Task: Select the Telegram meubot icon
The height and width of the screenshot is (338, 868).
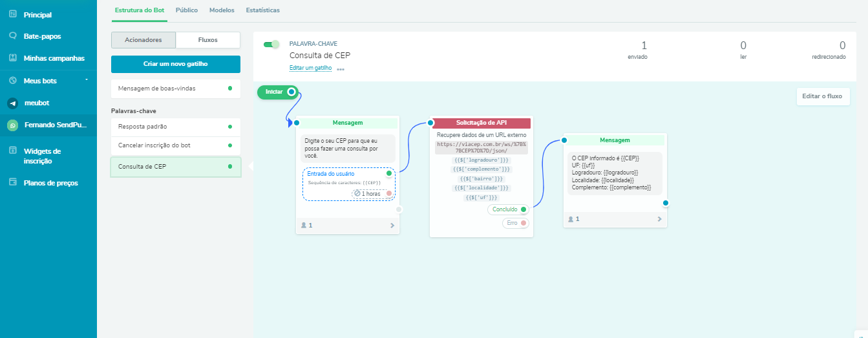Action: (12, 103)
